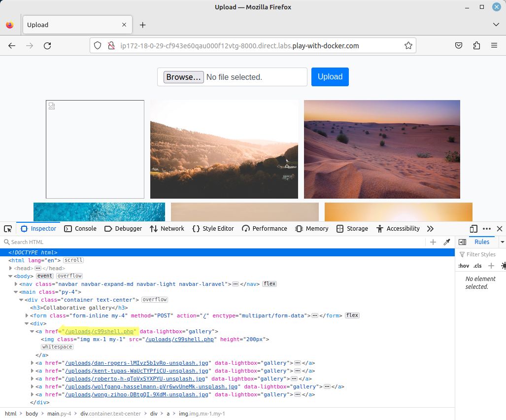This screenshot has width=506, height=420.
Task: Click img.img.mx-1.my-1 in the breadcrumb
Action: point(202,414)
